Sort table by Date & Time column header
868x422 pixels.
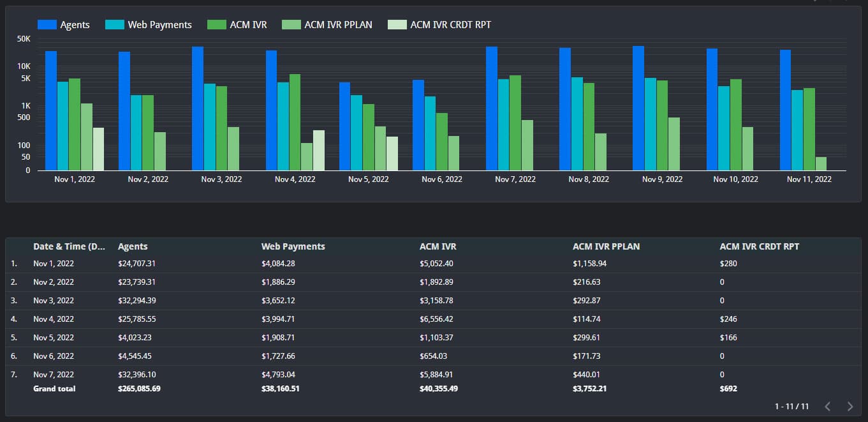[70, 246]
